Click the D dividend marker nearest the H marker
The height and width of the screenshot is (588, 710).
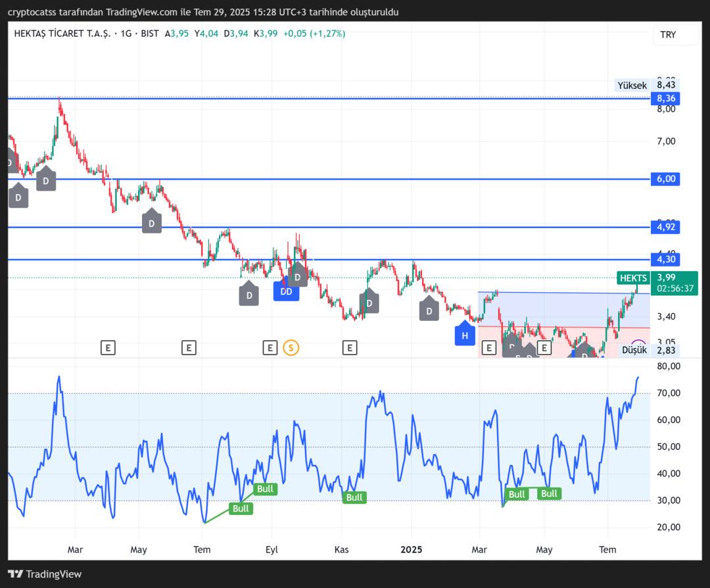(429, 310)
